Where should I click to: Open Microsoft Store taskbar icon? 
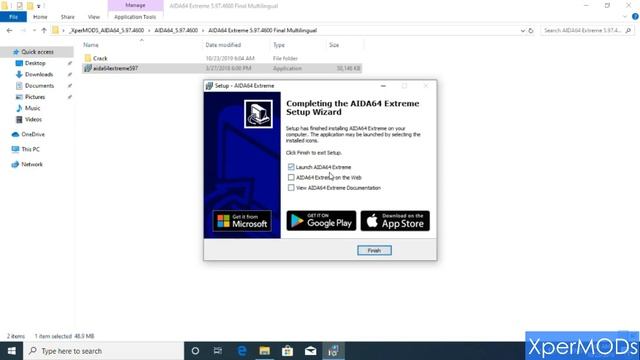coord(287,351)
